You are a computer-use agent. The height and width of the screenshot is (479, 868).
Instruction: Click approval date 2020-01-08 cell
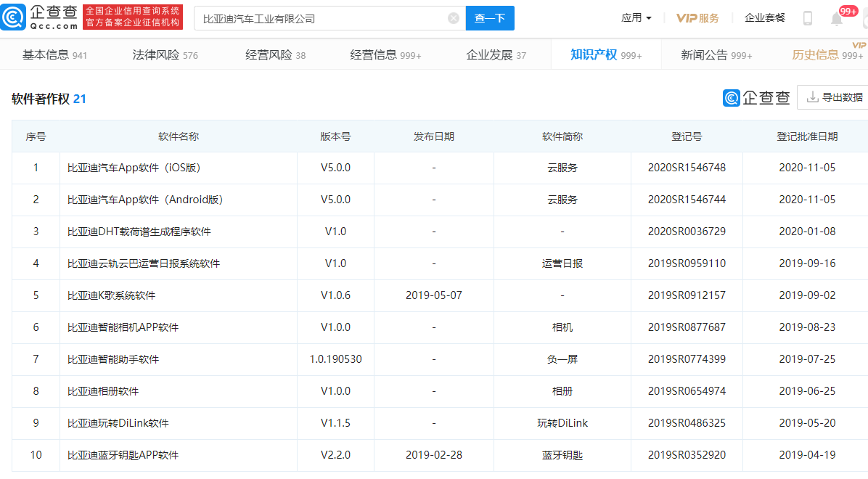click(807, 232)
